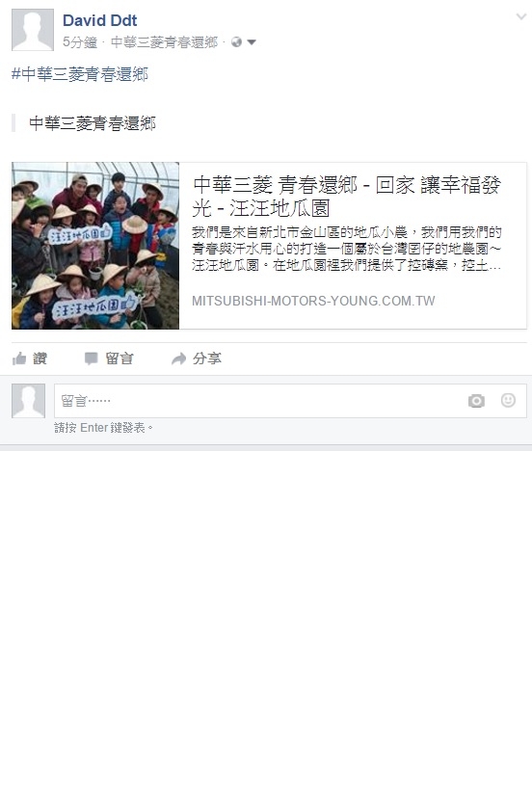Open David Ddt's profile picture

coord(33,30)
